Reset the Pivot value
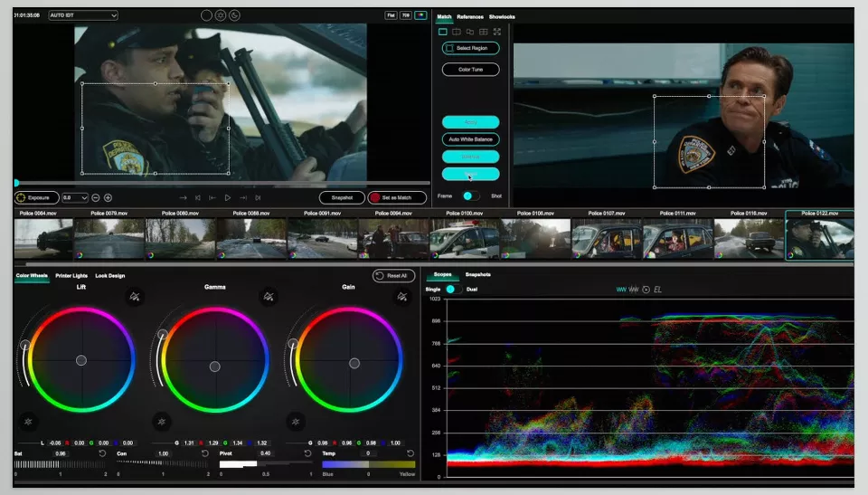Image resolution: width=868 pixels, height=495 pixels. (x=307, y=453)
